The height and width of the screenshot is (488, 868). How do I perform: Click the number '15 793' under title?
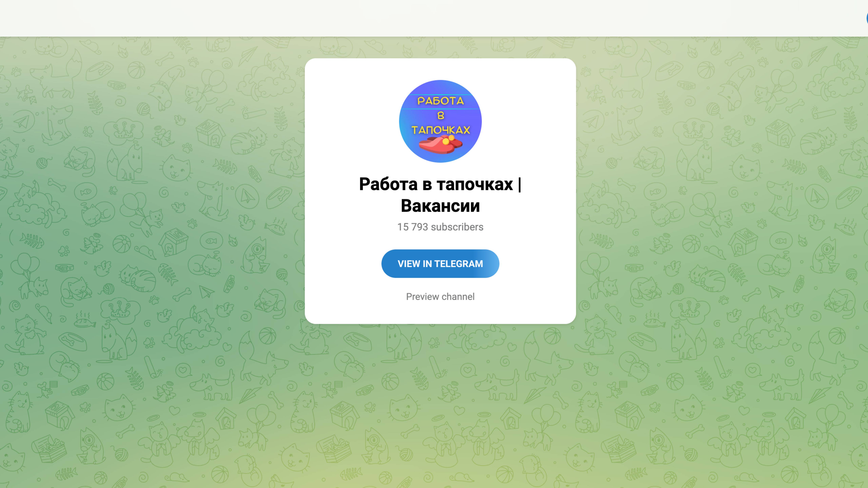413,227
